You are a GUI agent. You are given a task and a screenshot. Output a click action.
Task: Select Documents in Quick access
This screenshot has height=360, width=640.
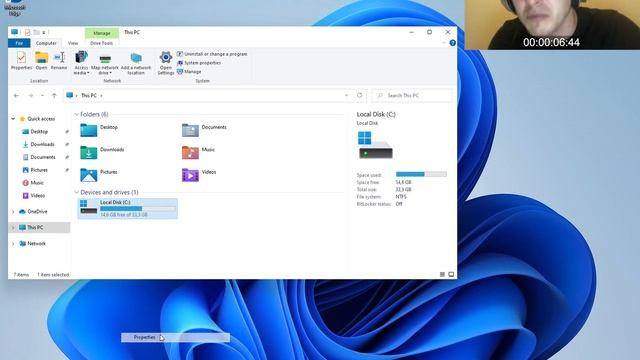click(x=42, y=157)
